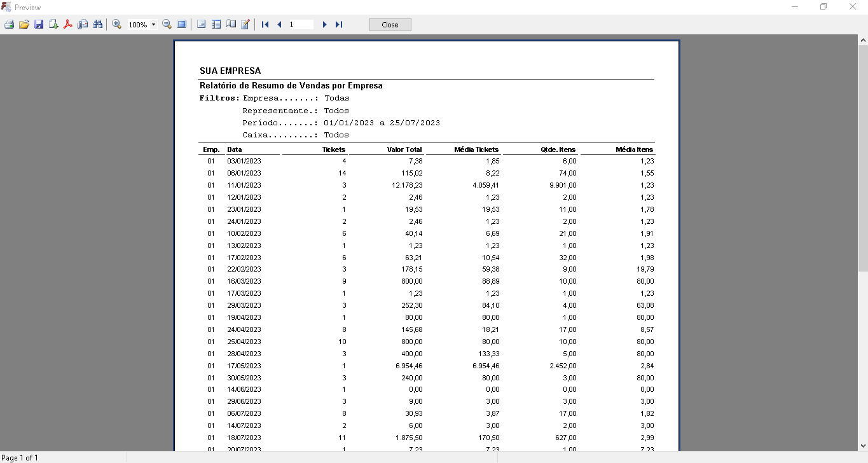This screenshot has width=868, height=463.
Task: Open a report file via folder icon
Action: click(24, 25)
